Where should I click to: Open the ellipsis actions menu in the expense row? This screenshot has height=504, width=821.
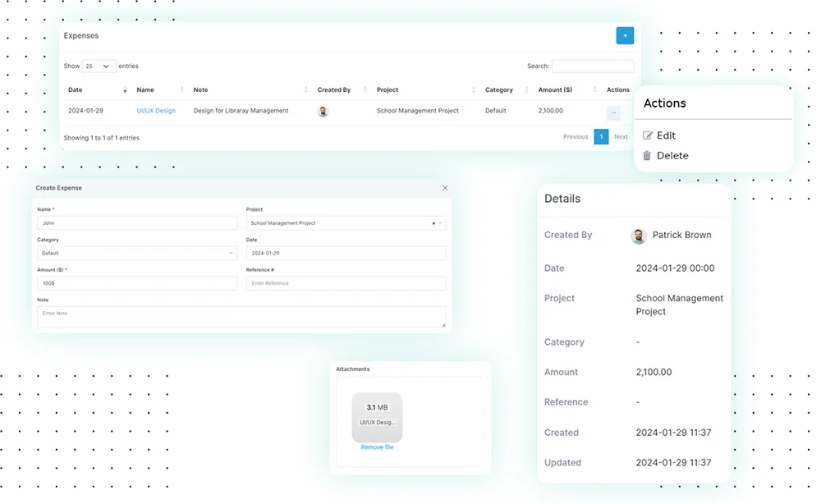click(615, 111)
